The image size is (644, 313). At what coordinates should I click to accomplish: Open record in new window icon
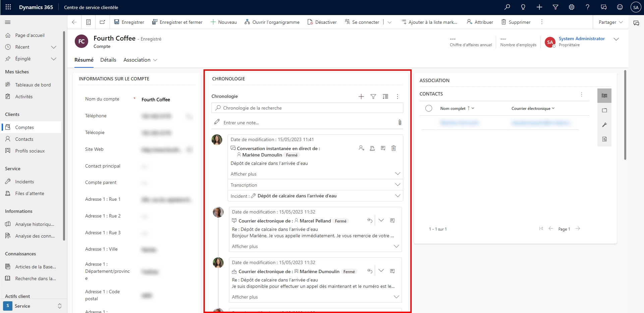click(103, 22)
